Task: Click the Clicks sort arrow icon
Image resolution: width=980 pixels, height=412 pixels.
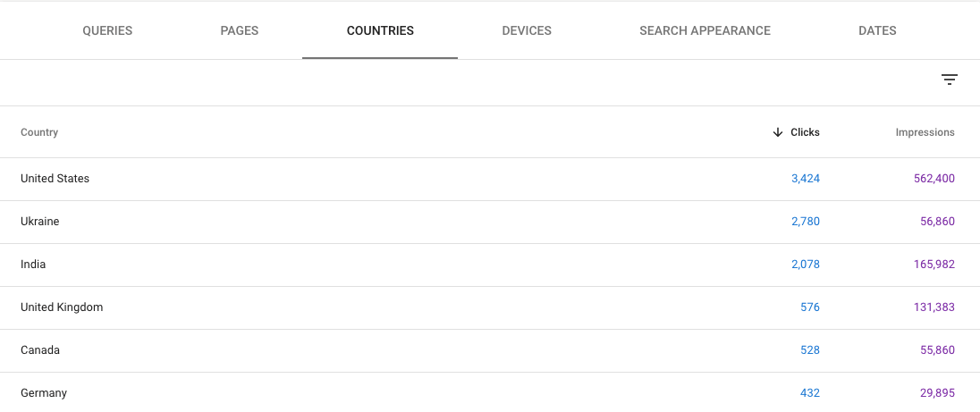Action: 778,132
